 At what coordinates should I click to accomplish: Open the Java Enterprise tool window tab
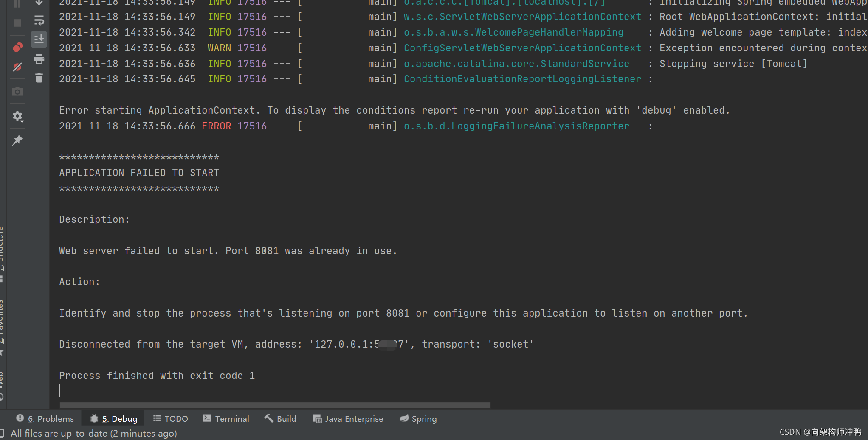click(x=348, y=419)
